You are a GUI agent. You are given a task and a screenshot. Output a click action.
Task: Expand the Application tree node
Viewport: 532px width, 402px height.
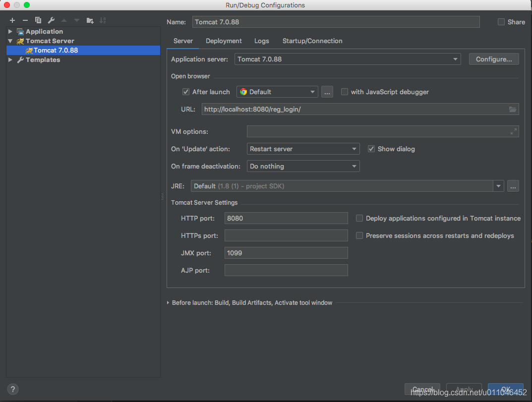[x=10, y=32]
